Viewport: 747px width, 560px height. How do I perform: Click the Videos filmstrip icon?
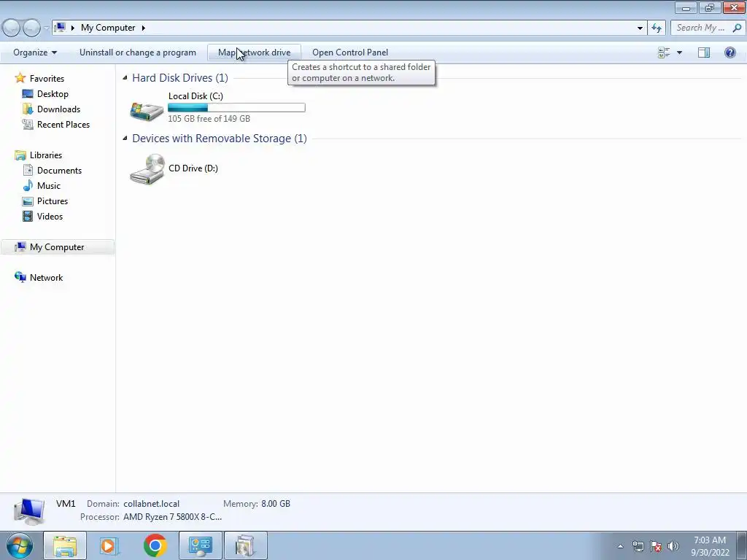coord(28,216)
